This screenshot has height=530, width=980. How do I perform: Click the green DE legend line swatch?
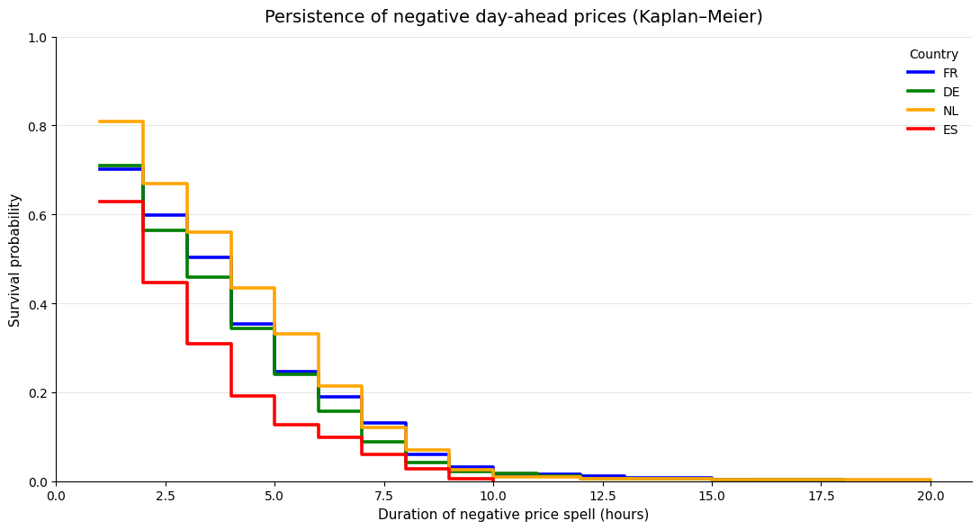[921, 92]
